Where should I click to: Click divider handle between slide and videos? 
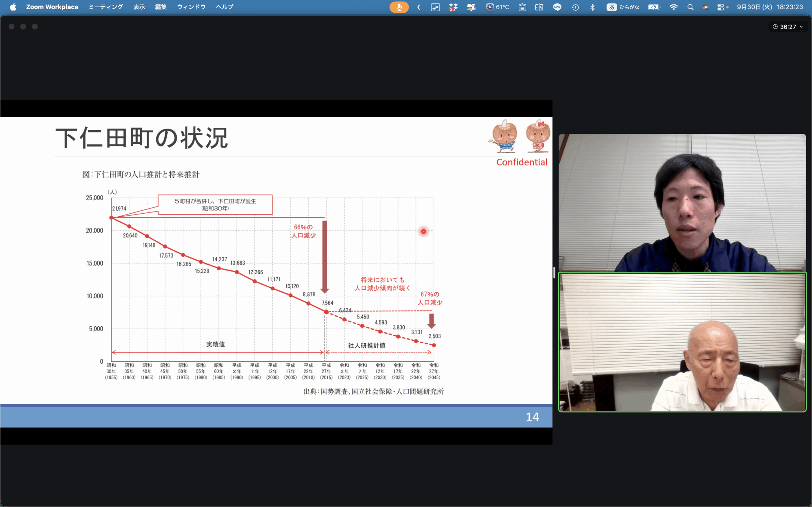tap(554, 272)
